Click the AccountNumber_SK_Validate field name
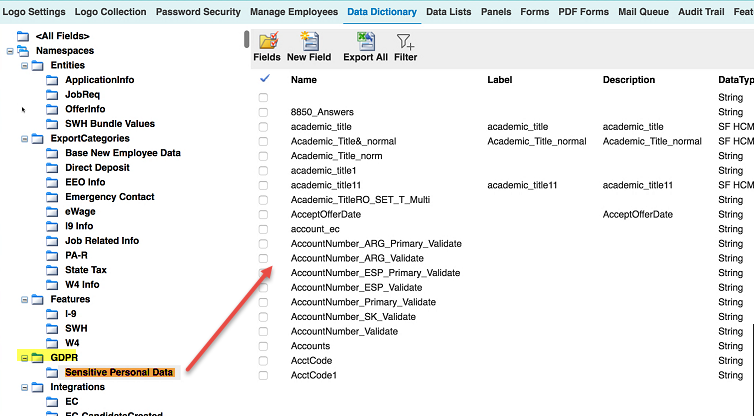 coord(353,317)
